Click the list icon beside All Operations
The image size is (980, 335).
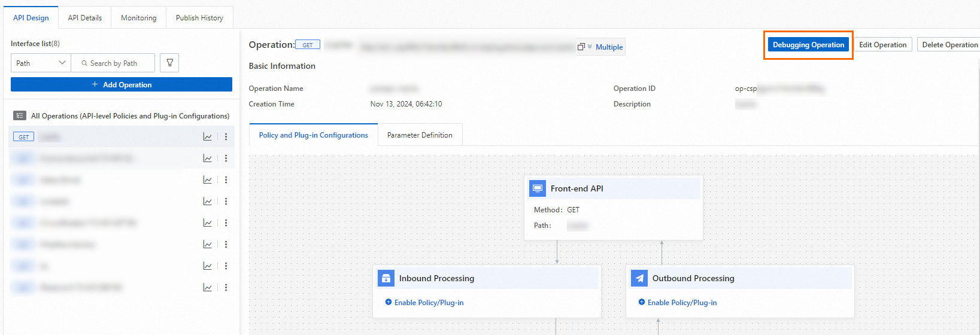[20, 115]
